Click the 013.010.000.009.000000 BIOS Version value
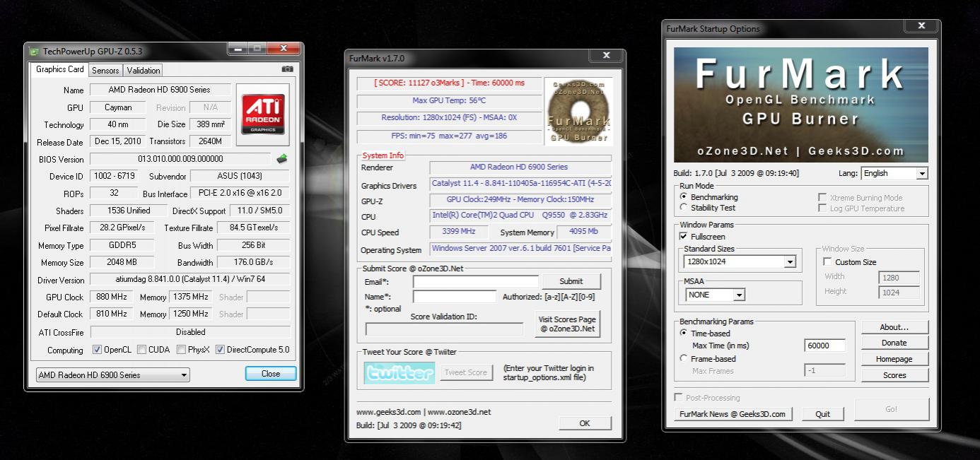980x460 pixels. tap(180, 160)
